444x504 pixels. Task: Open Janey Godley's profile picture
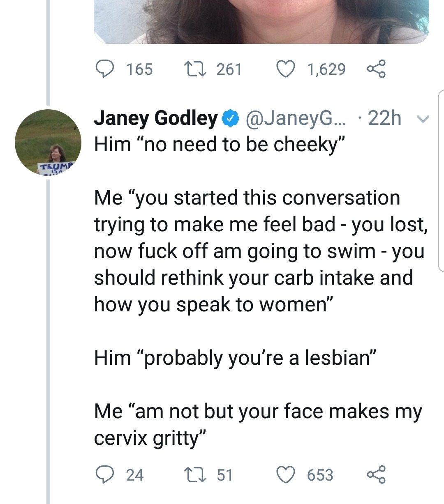pyautogui.click(x=48, y=143)
